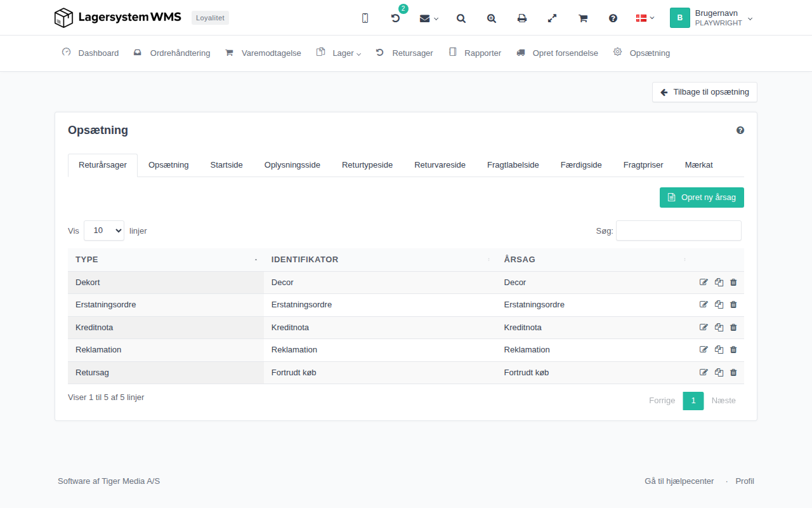Click pagination page 1 button
Image resolution: width=812 pixels, height=508 pixels.
pos(693,401)
